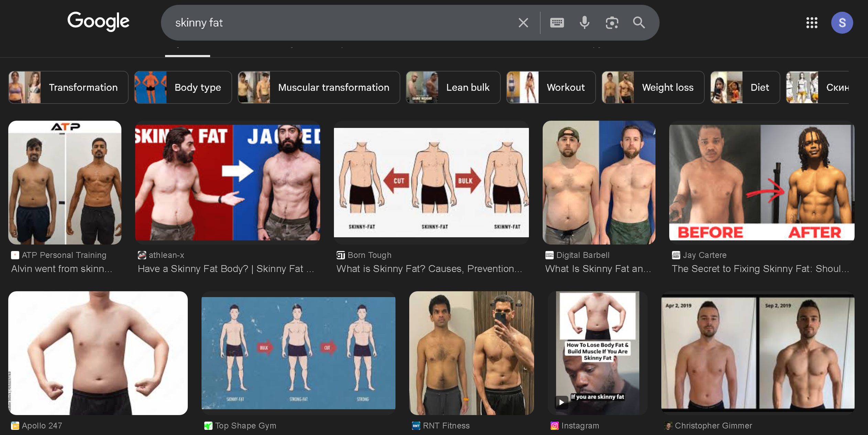The image size is (868, 435).
Task: Open the Google account avatar S
Action: (x=842, y=23)
